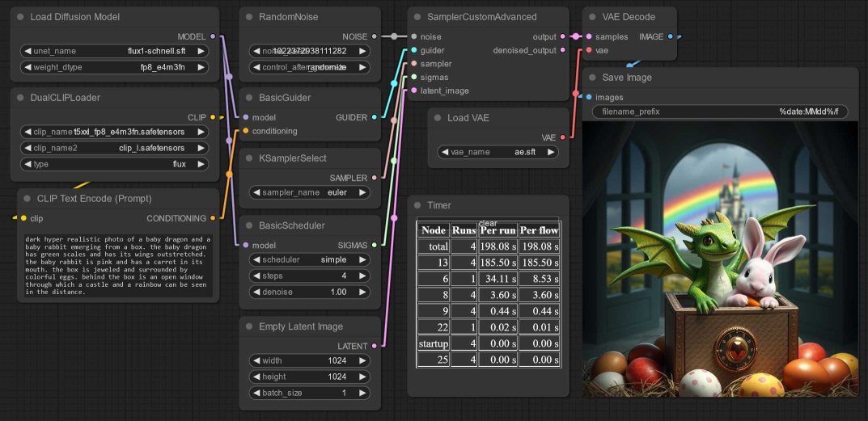Increase the steps value with right arrow
The height and width of the screenshot is (421, 868).
362,276
